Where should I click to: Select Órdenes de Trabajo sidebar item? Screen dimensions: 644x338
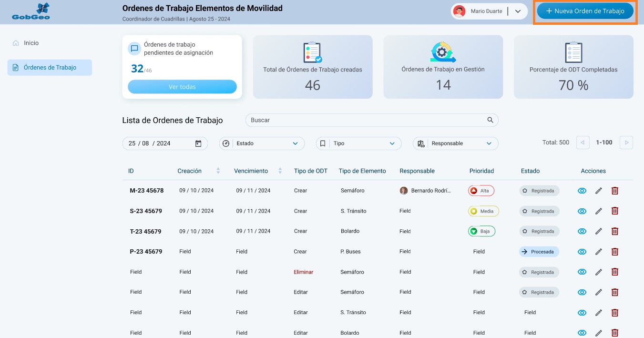(50, 68)
